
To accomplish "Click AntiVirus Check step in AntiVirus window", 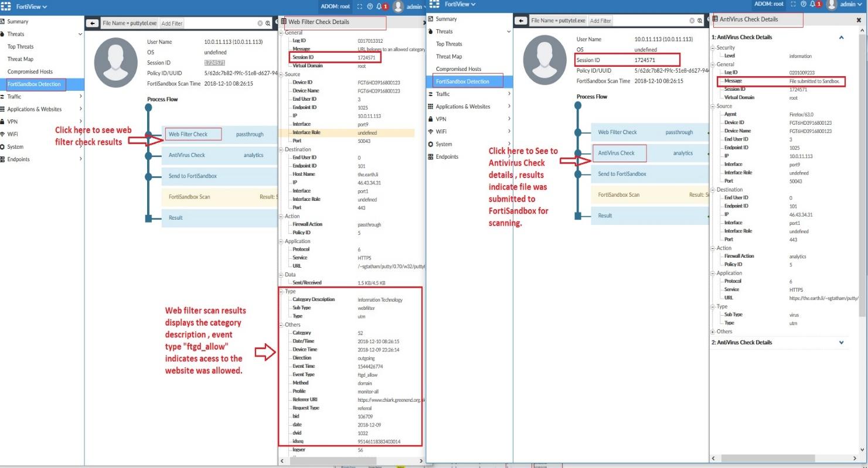I will point(617,153).
